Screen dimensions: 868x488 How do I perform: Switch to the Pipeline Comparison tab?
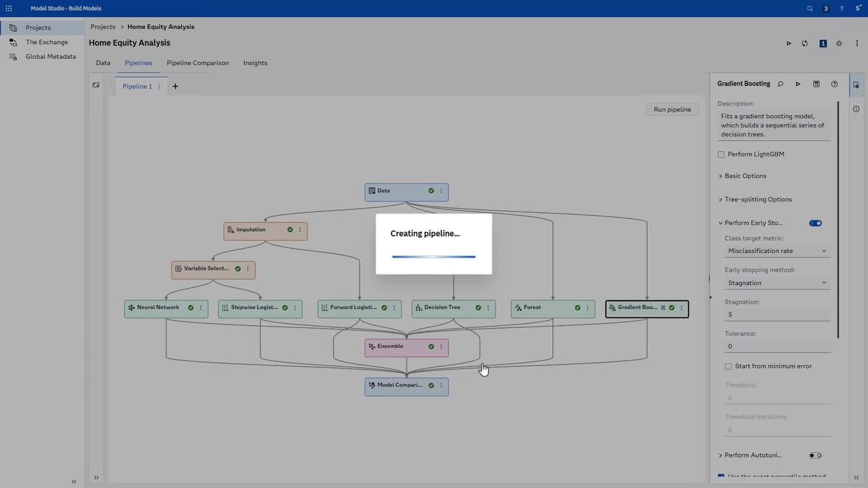point(197,63)
